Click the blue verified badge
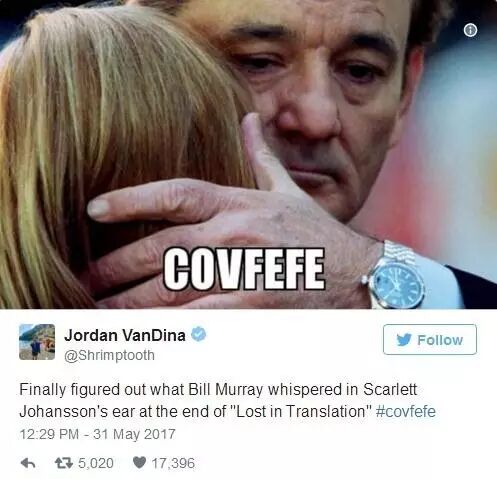 [x=198, y=334]
